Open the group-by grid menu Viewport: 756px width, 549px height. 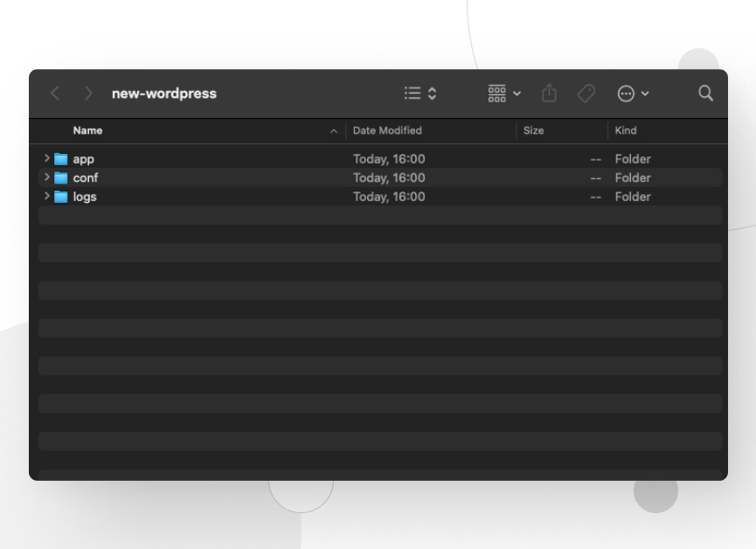click(x=503, y=94)
